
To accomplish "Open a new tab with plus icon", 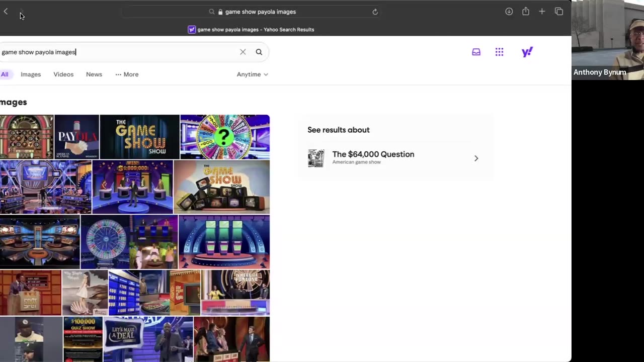I will point(542,12).
